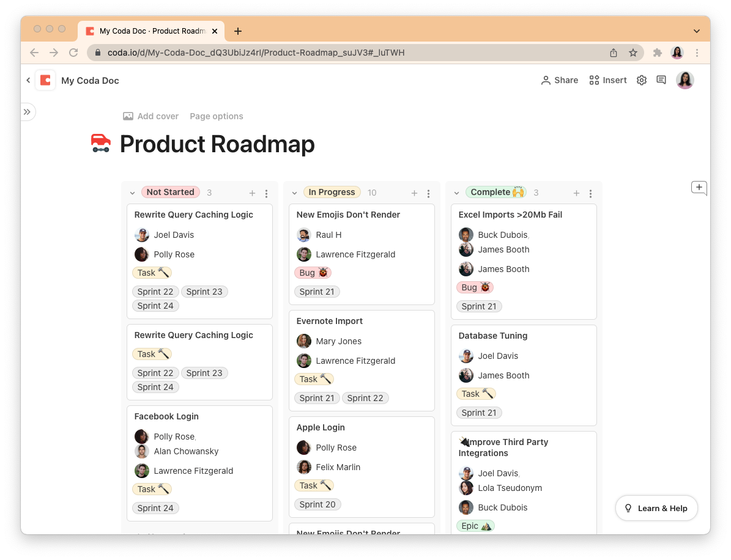
Task: Click the browser back arrow
Action: click(34, 53)
